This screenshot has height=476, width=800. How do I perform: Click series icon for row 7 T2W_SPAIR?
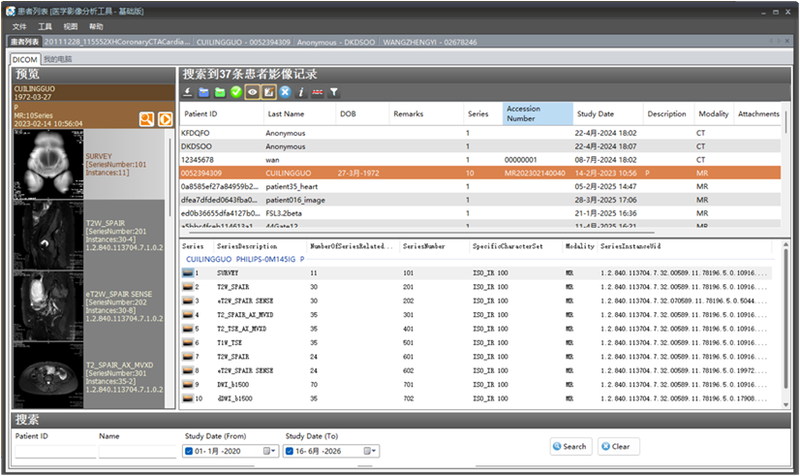[x=188, y=357]
